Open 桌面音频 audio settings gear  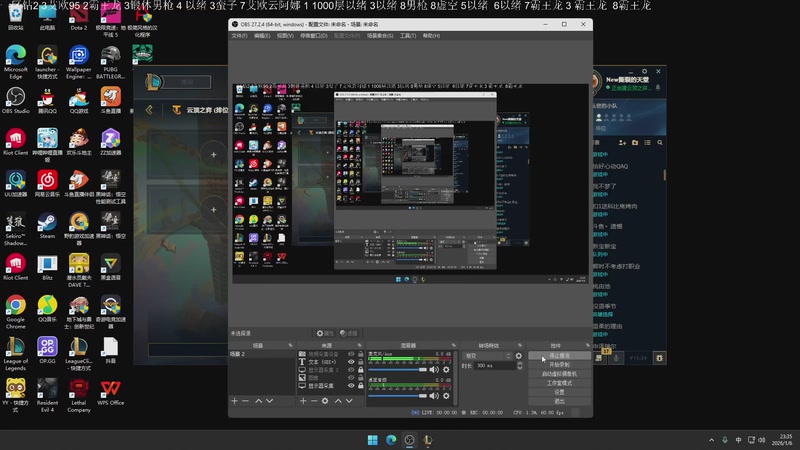[444, 394]
